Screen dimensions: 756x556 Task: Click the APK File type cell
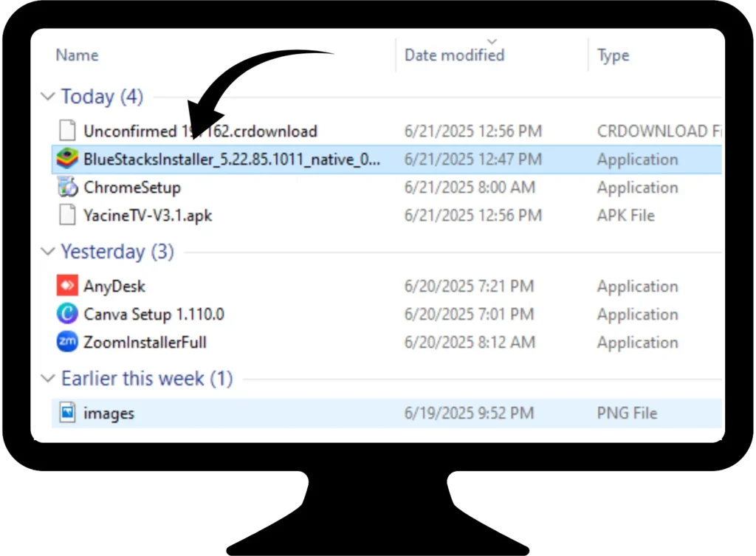point(626,215)
